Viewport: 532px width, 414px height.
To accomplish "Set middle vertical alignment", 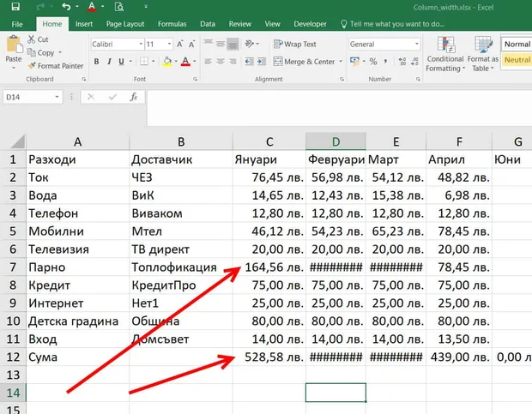I will tap(221, 44).
